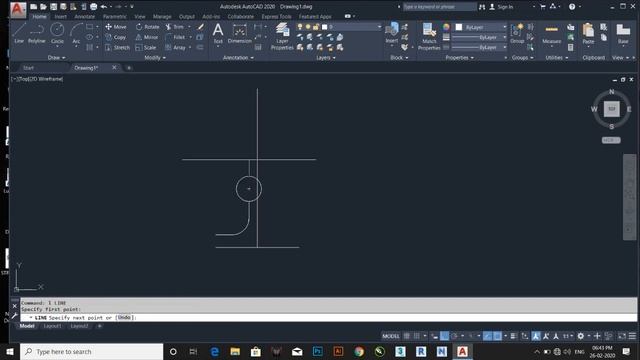This screenshot has width=640, height=360.
Task: Select the Circle tool
Action: (57, 33)
